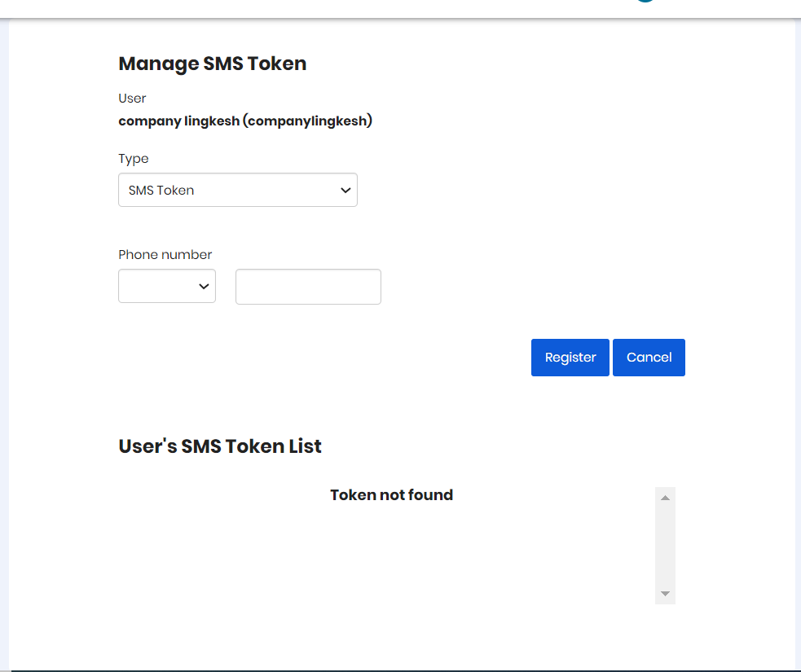Click the User field label

point(132,98)
